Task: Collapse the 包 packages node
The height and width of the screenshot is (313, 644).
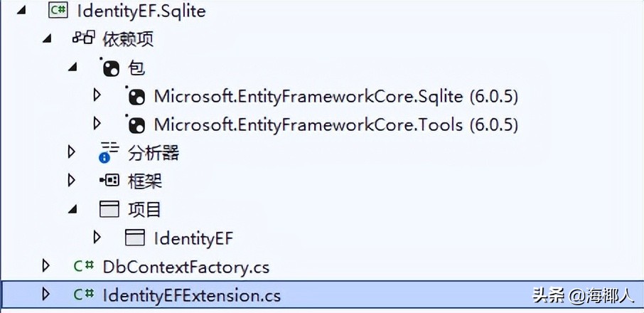Action: 73,68
